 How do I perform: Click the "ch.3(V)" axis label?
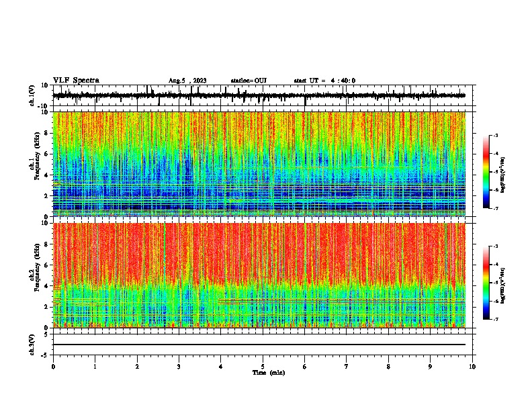click(x=32, y=345)
